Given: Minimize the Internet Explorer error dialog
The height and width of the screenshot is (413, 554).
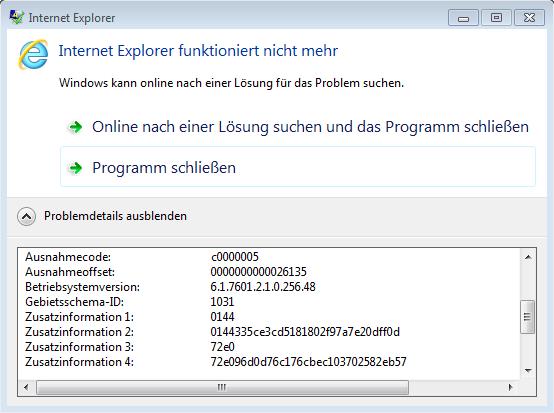Looking at the screenshot, I should pos(463,18).
